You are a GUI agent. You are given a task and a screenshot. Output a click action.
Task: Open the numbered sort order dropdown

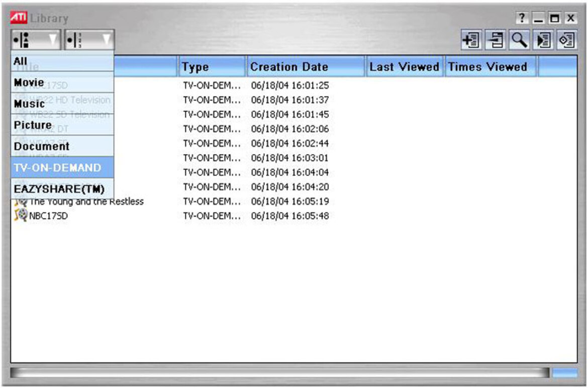(89, 40)
